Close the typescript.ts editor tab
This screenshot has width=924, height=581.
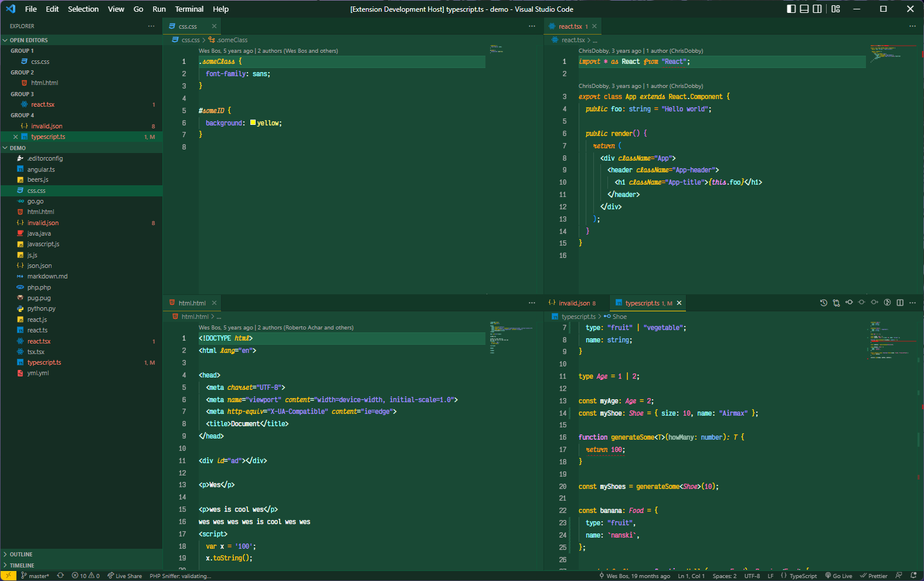point(680,303)
